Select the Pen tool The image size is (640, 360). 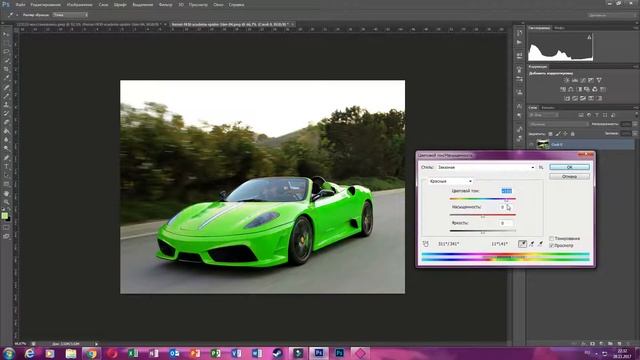point(6,158)
